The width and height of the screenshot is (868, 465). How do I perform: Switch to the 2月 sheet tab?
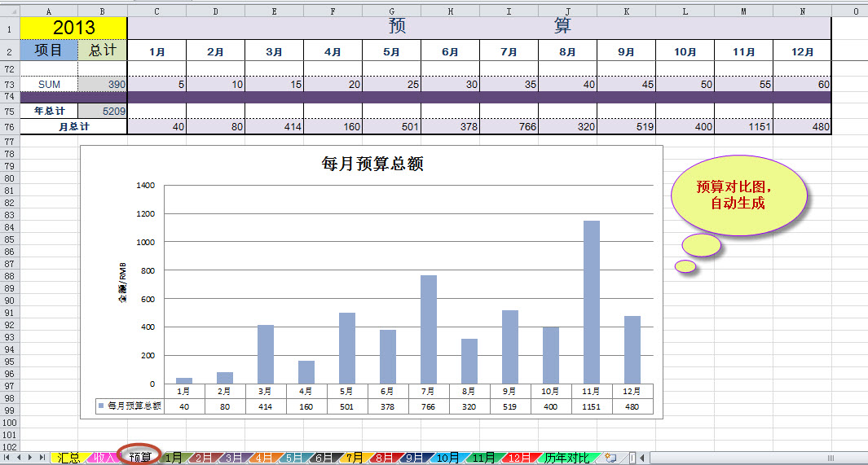tap(203, 458)
